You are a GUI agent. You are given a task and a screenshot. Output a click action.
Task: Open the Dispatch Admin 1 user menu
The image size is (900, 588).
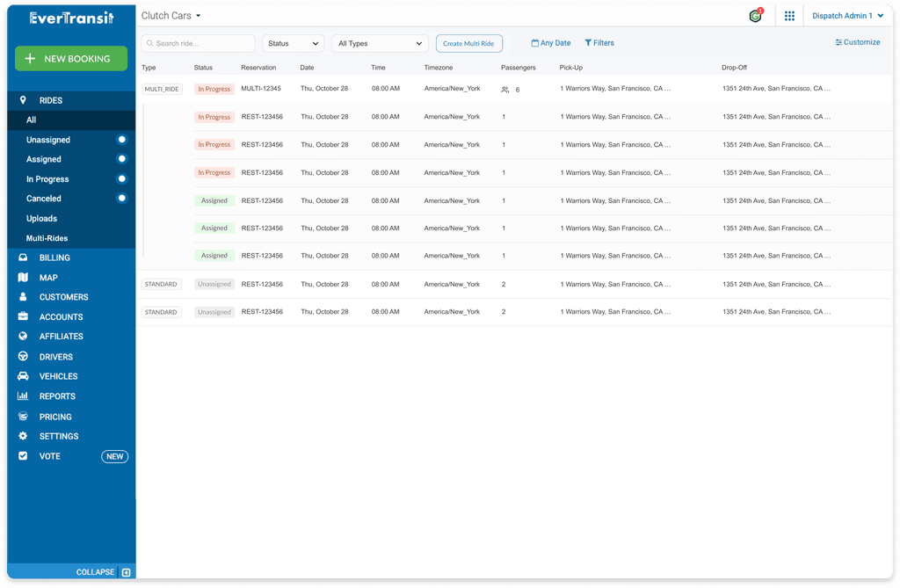tap(847, 16)
